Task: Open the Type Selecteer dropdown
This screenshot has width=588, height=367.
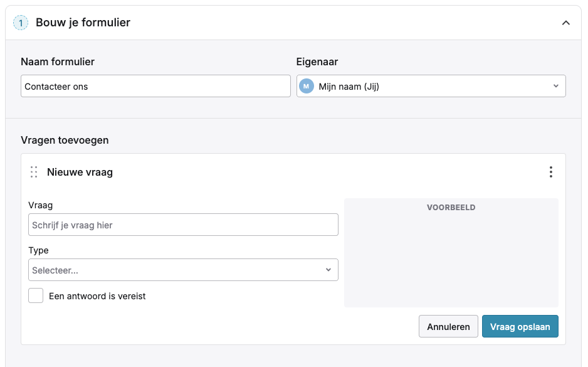Action: [x=184, y=270]
